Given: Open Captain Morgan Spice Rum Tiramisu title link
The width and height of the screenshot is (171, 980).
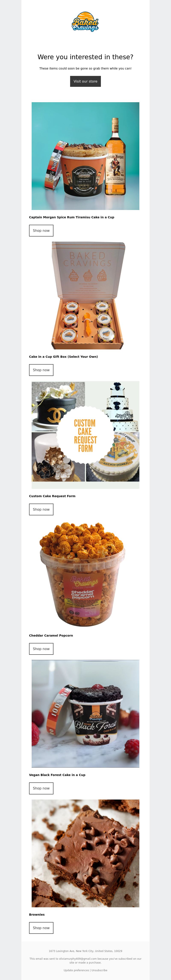Looking at the screenshot, I should click(x=71, y=217).
